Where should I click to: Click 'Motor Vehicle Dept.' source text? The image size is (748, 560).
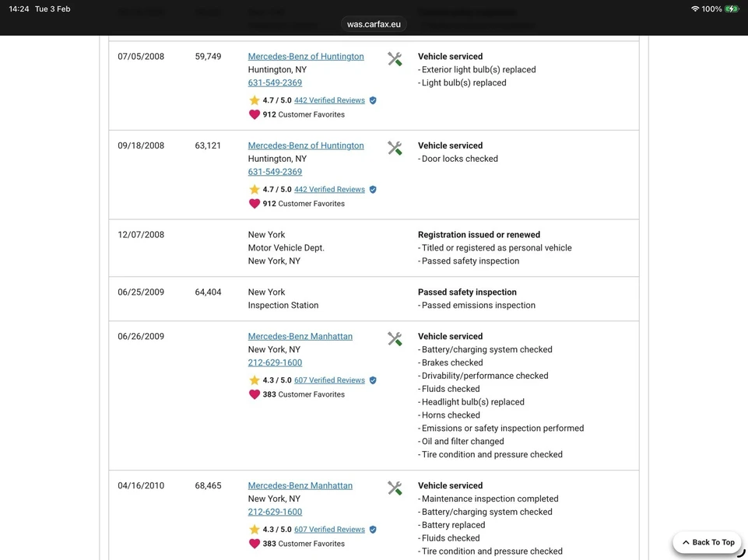pos(286,248)
